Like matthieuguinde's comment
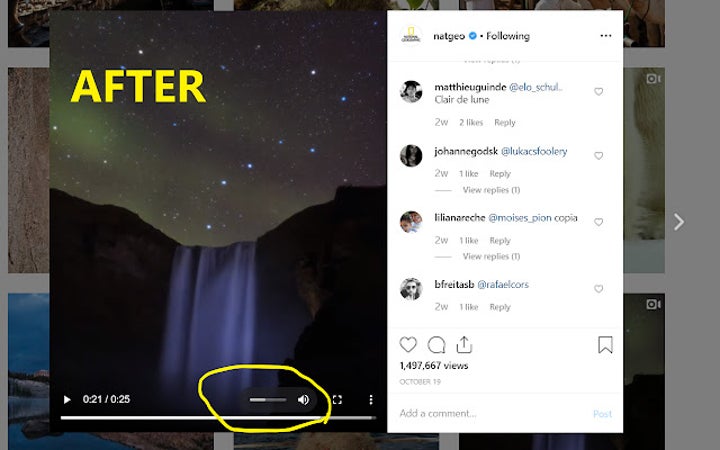The image size is (720, 450). pyautogui.click(x=599, y=91)
